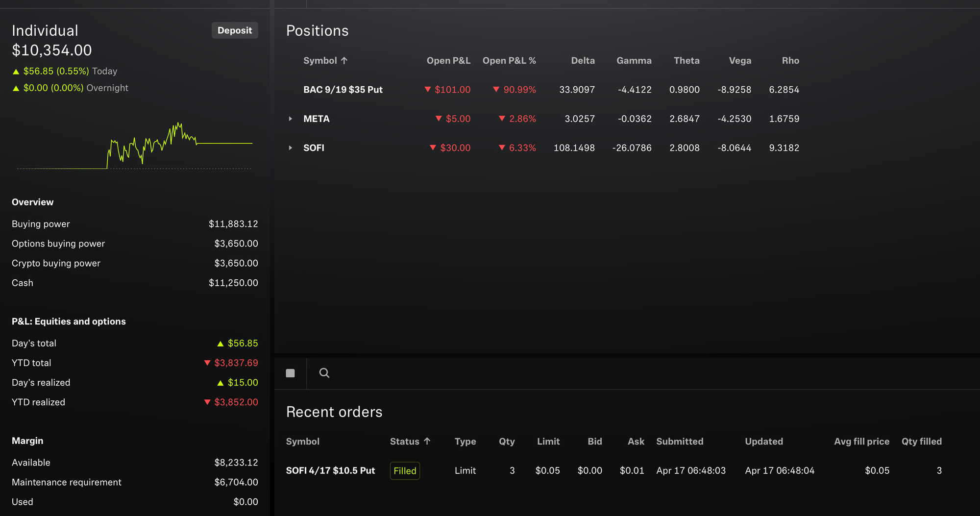Click the portfolio performance chart

pyautogui.click(x=135, y=145)
